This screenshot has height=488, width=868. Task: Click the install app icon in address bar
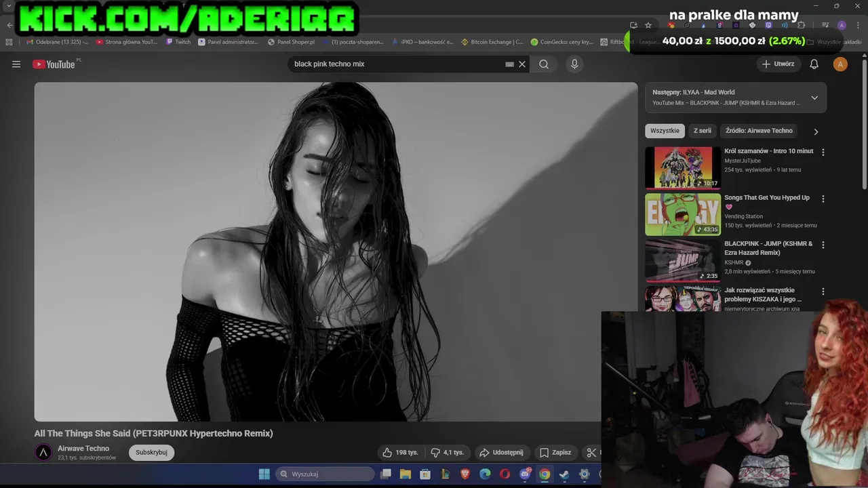[633, 25]
